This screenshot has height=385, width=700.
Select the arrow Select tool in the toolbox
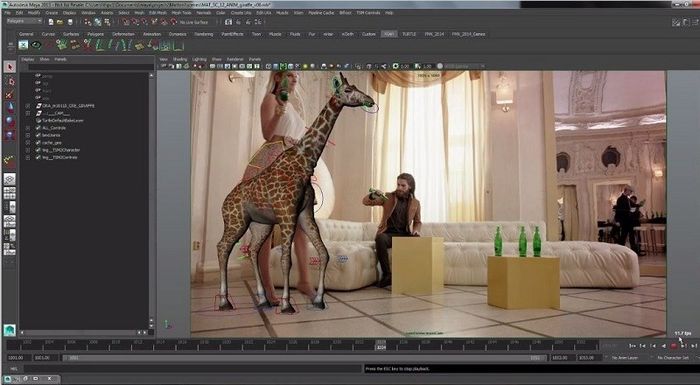9,67
